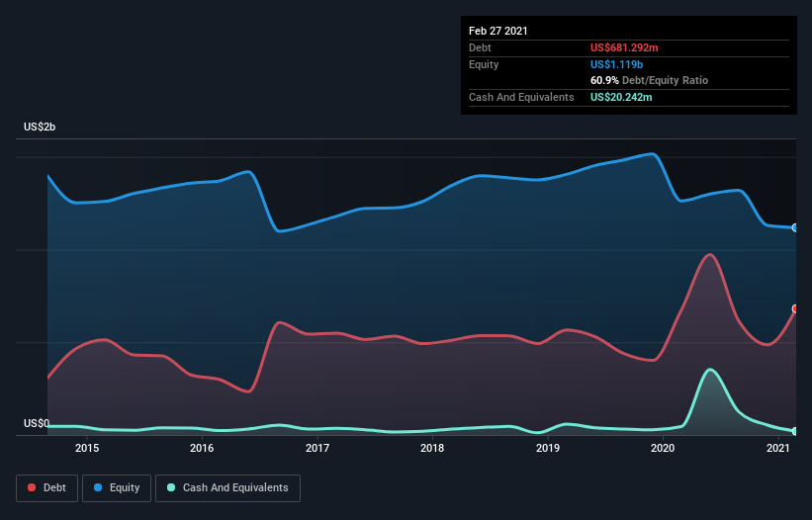Viewport: 812px width, 520px height.
Task: Click the US$1.119b equity value
Action: (616, 64)
